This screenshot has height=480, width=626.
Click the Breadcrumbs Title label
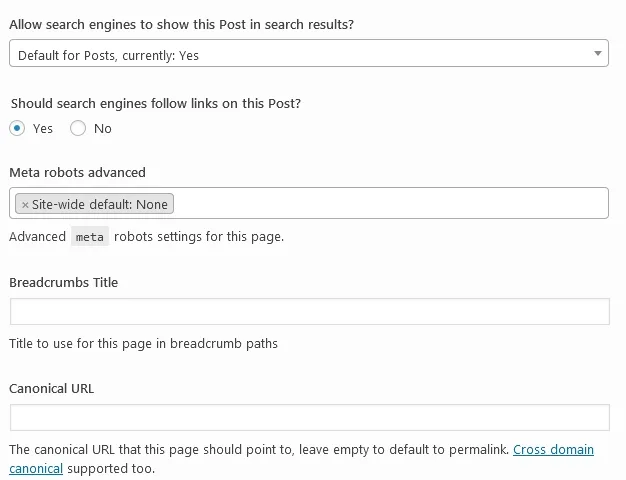tap(63, 283)
